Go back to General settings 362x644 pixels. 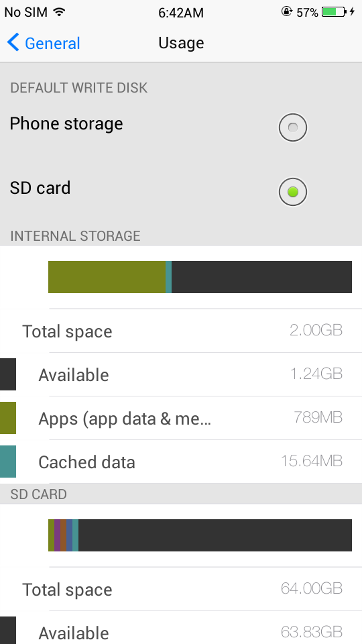(44, 43)
